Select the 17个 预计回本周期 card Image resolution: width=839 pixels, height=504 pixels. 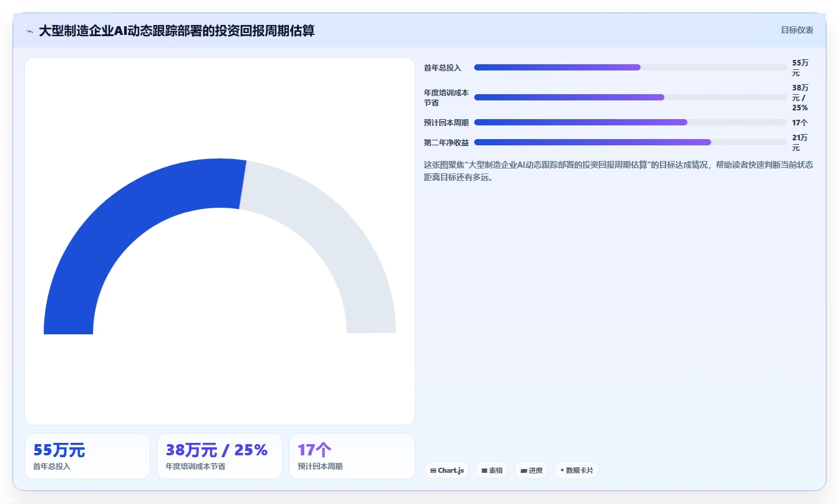pyautogui.click(x=352, y=456)
